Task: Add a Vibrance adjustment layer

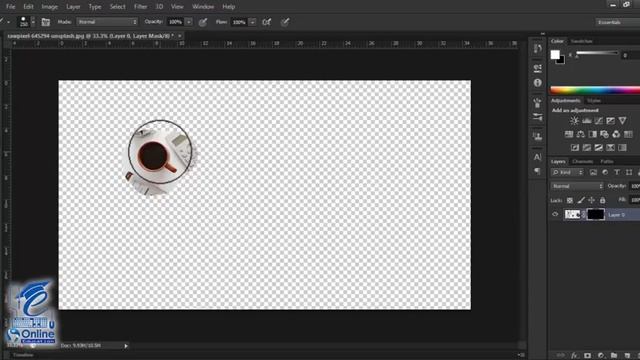Action: (x=622, y=120)
